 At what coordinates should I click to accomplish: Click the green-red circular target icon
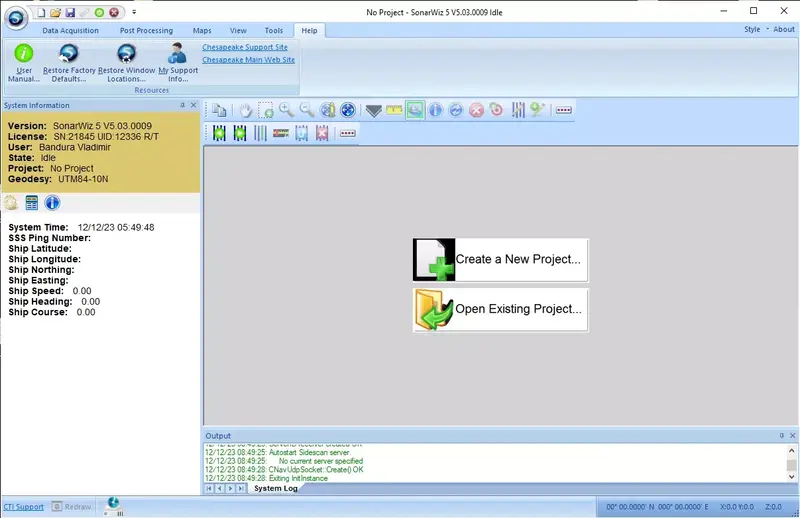coord(496,110)
